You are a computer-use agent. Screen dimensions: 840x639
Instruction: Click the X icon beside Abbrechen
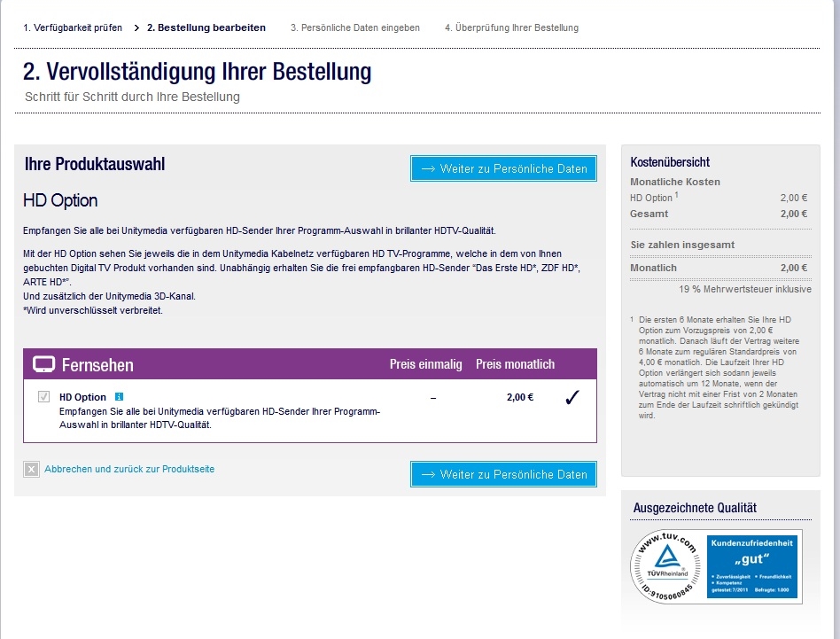[32, 470]
